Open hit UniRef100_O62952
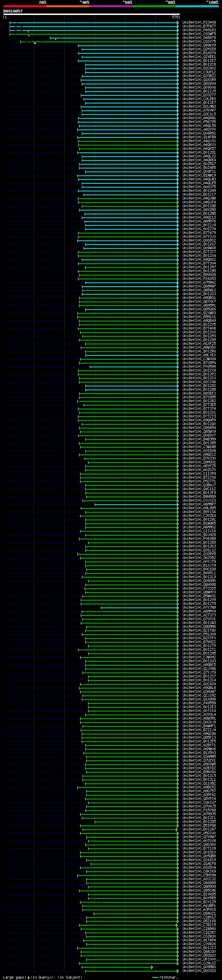Image resolution: width=222 pixels, height=980 pixels. click(199, 558)
